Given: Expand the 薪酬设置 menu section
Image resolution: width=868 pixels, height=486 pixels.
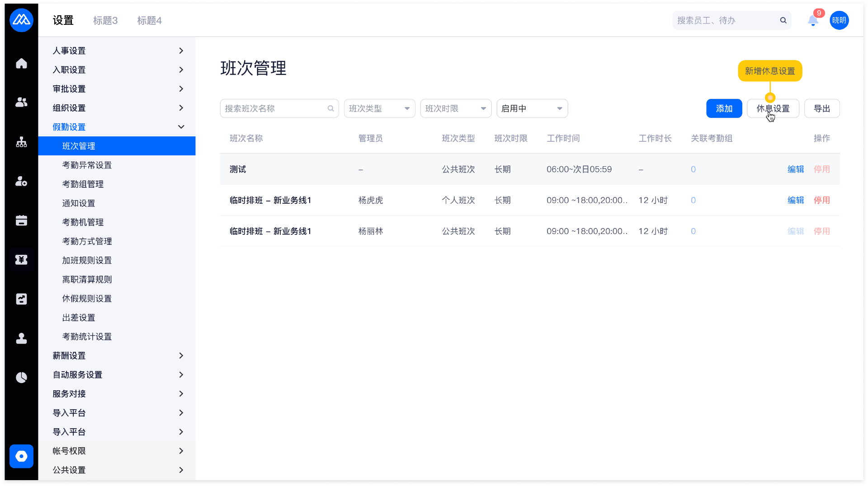Looking at the screenshot, I should click(x=117, y=356).
